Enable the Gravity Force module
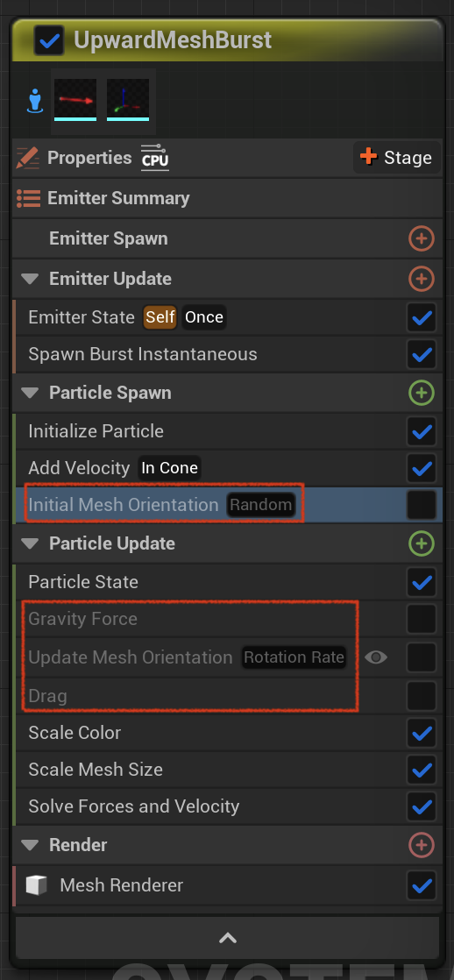Image resolution: width=454 pixels, height=980 pixels. point(421,620)
